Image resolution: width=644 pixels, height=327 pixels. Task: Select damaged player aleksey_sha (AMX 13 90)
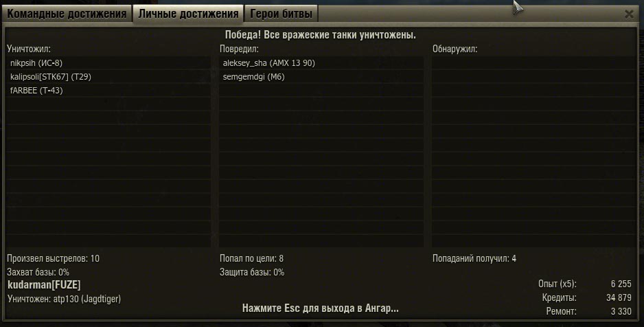coord(321,63)
